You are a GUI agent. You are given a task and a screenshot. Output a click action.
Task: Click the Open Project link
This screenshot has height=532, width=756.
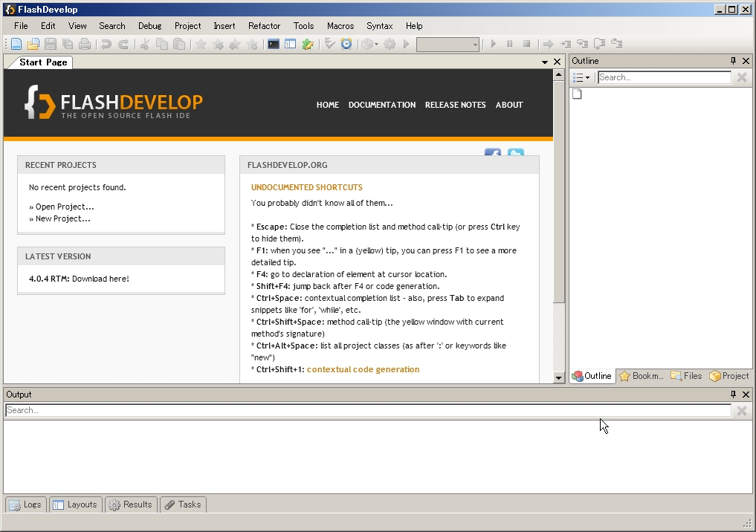(x=65, y=207)
